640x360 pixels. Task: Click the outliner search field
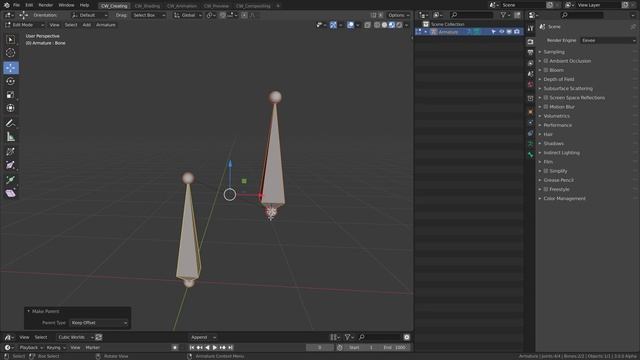[471, 15]
